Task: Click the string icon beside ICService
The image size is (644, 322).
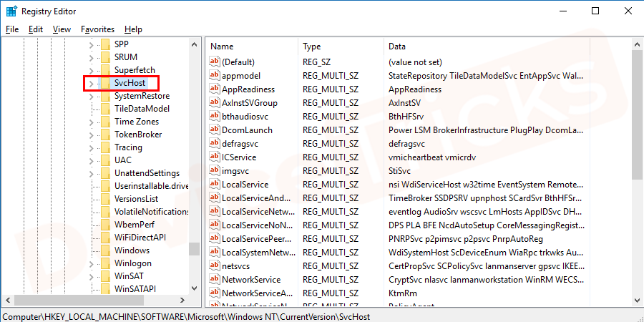Action: tap(215, 157)
